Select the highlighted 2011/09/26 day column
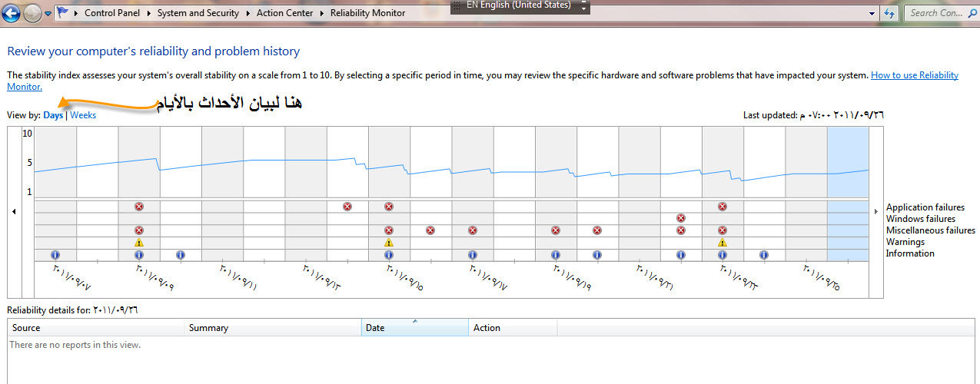 847,192
